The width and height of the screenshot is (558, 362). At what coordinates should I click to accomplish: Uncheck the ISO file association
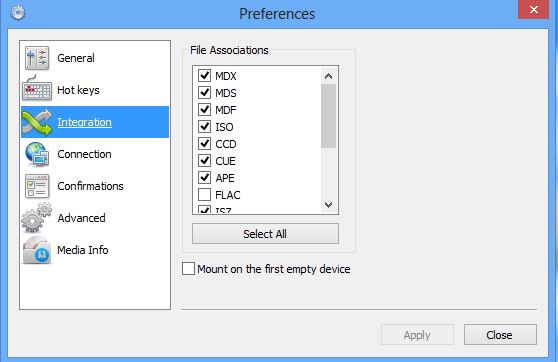pyautogui.click(x=205, y=126)
